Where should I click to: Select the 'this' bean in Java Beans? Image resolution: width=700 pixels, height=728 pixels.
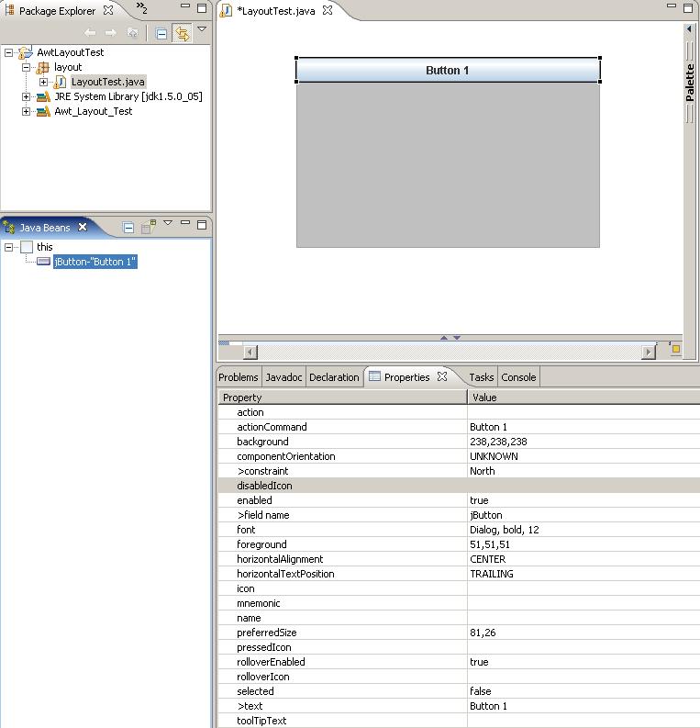coord(44,247)
